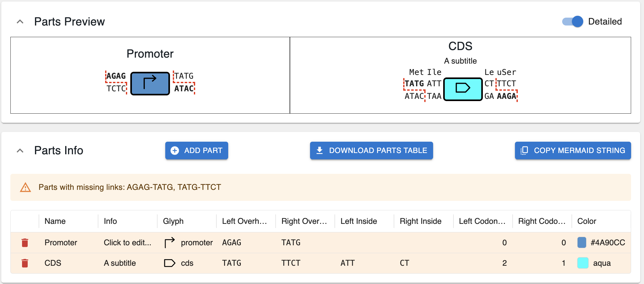This screenshot has height=284, width=644.
Task: Select the promoter arrow glyph in the preview
Action: pos(150,83)
